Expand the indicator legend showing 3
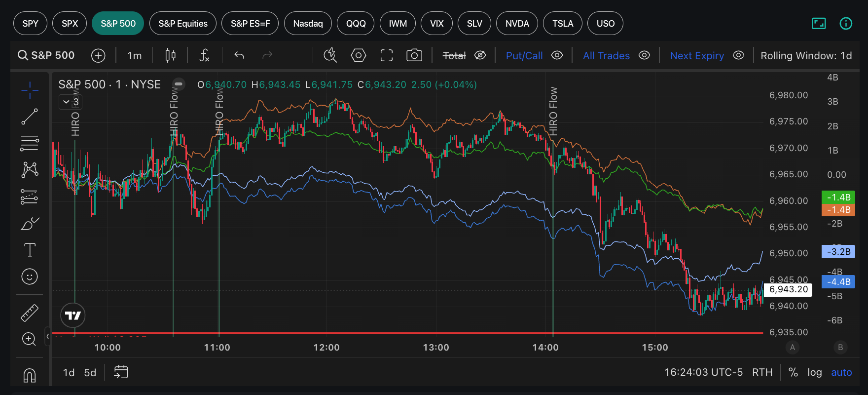 tap(71, 102)
